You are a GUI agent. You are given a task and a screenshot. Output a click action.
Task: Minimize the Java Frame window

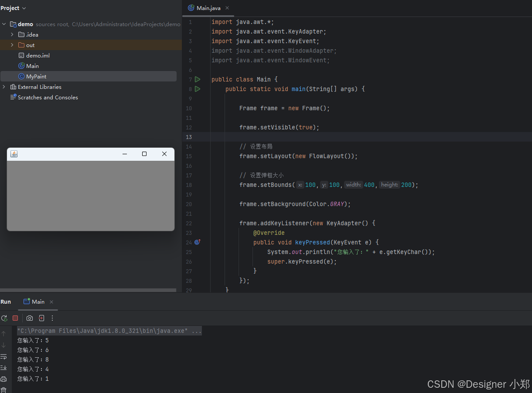tap(125, 154)
